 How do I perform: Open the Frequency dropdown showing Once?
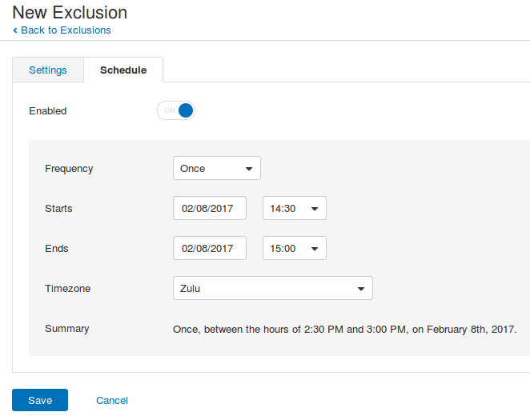[217, 168]
